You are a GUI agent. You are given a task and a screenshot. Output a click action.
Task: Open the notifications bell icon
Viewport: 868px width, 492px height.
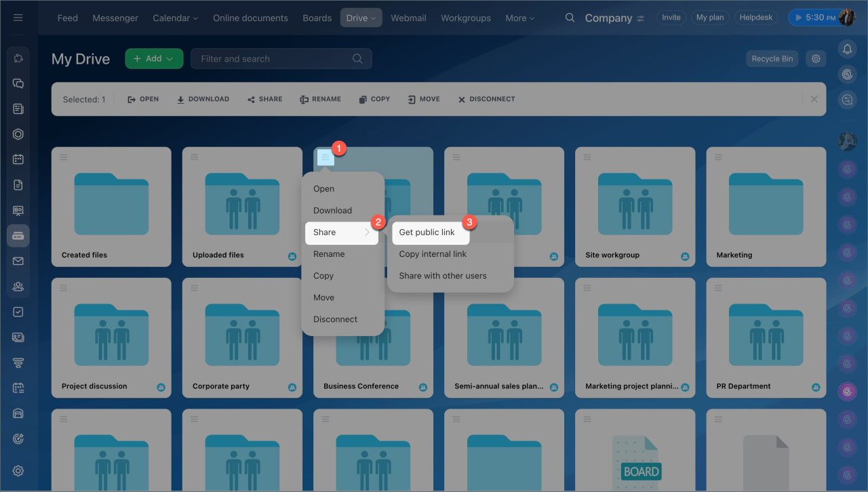[847, 49]
